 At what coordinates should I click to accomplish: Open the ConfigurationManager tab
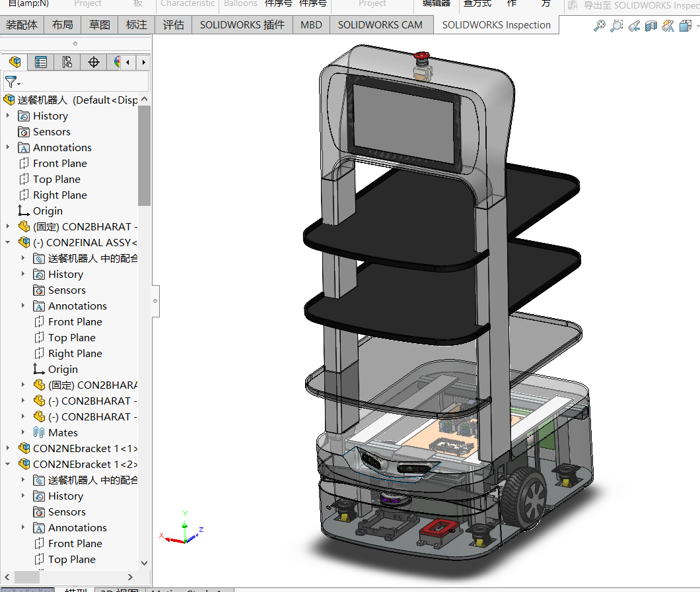click(x=67, y=62)
